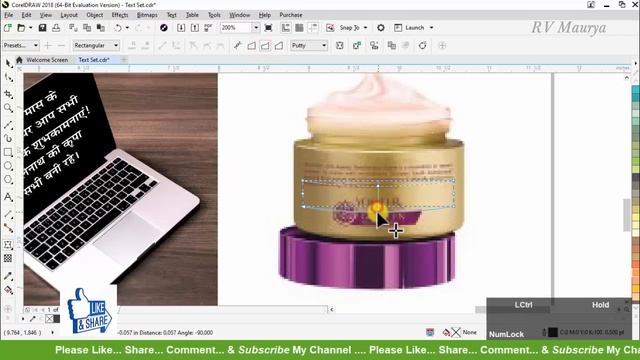This screenshot has height=360, width=640.
Task: Open the Object menu
Action: pos(95,15)
